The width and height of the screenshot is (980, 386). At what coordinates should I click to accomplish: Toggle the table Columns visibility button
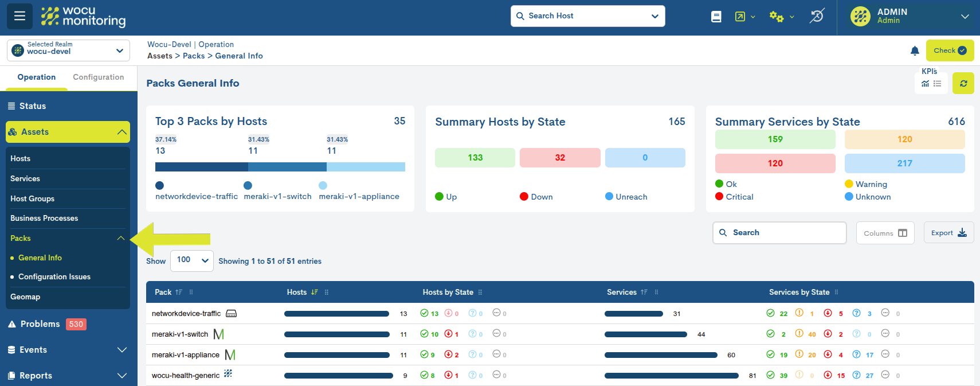click(x=885, y=233)
